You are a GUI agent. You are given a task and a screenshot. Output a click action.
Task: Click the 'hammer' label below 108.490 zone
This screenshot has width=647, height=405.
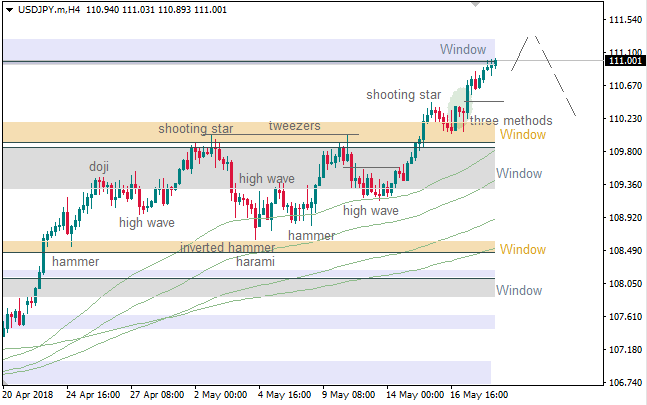click(75, 260)
